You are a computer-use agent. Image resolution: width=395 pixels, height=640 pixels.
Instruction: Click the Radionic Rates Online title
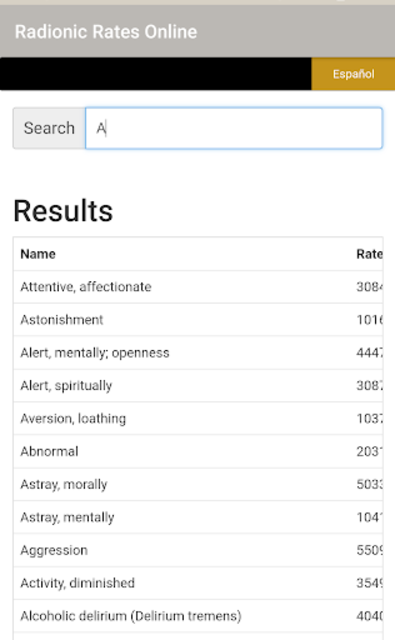[106, 32]
